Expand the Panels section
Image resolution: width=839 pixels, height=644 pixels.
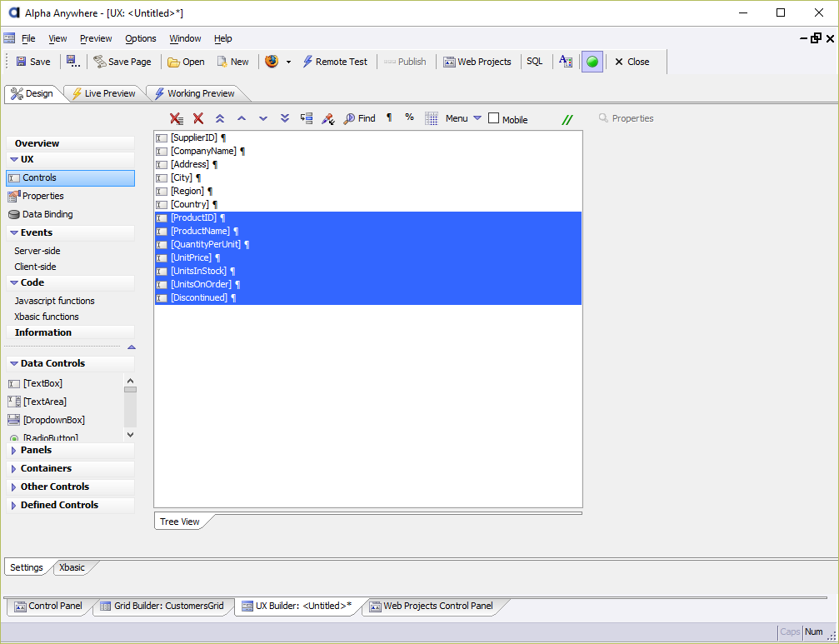coord(14,451)
